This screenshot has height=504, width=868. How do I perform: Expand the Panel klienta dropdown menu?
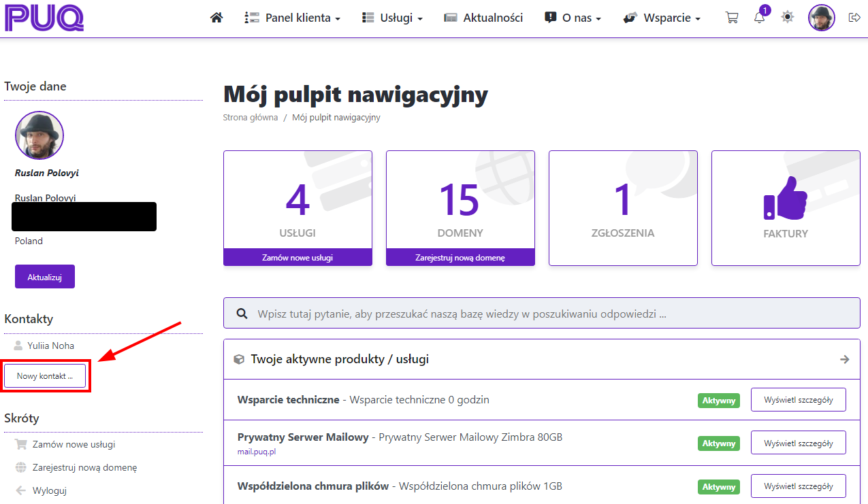293,18
